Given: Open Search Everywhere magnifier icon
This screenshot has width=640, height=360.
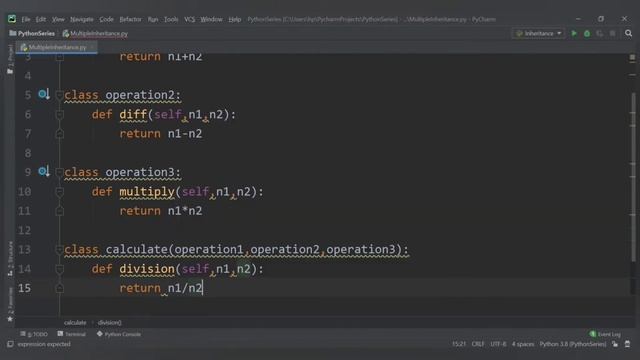Looking at the screenshot, I should [629, 33].
